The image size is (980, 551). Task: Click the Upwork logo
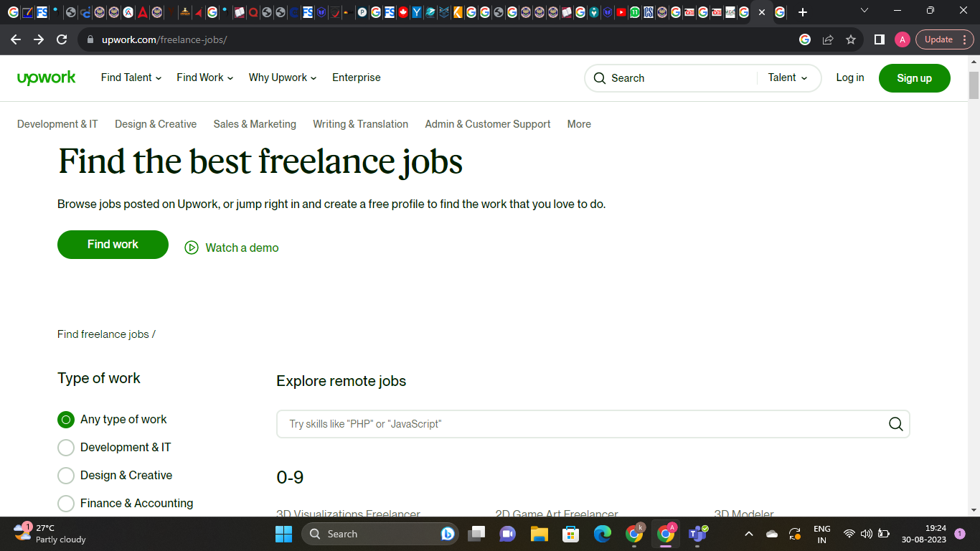coord(46,77)
